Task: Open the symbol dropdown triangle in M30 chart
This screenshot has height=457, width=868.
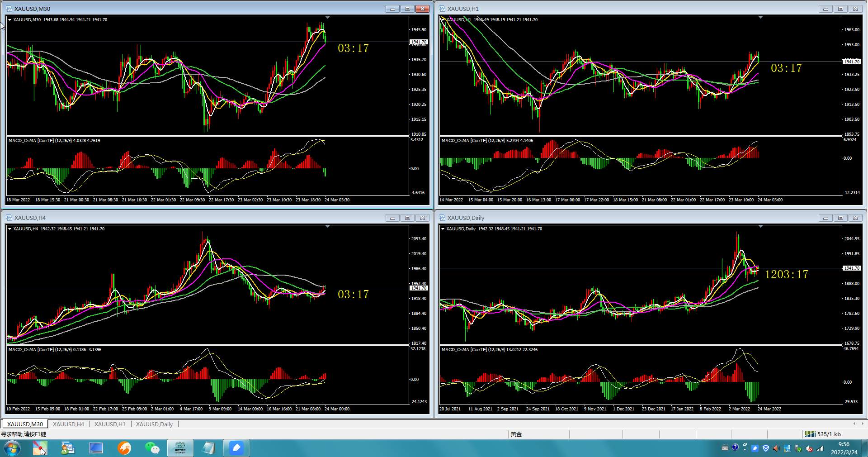Action: [x=9, y=20]
